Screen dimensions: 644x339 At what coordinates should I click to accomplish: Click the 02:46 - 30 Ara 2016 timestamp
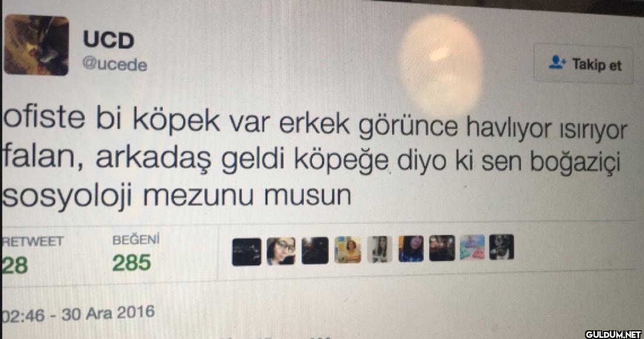click(x=78, y=314)
